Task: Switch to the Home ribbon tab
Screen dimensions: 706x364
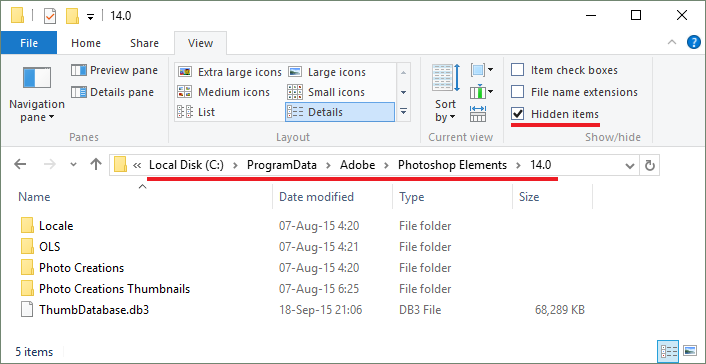Action: (86, 43)
